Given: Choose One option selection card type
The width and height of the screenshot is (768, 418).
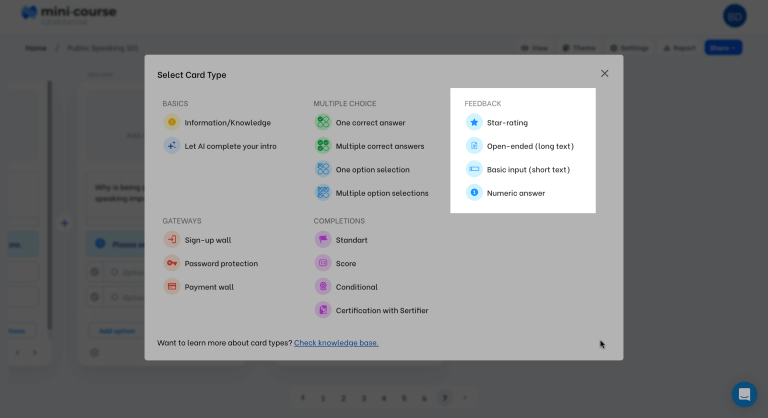Looking at the screenshot, I should [x=372, y=169].
